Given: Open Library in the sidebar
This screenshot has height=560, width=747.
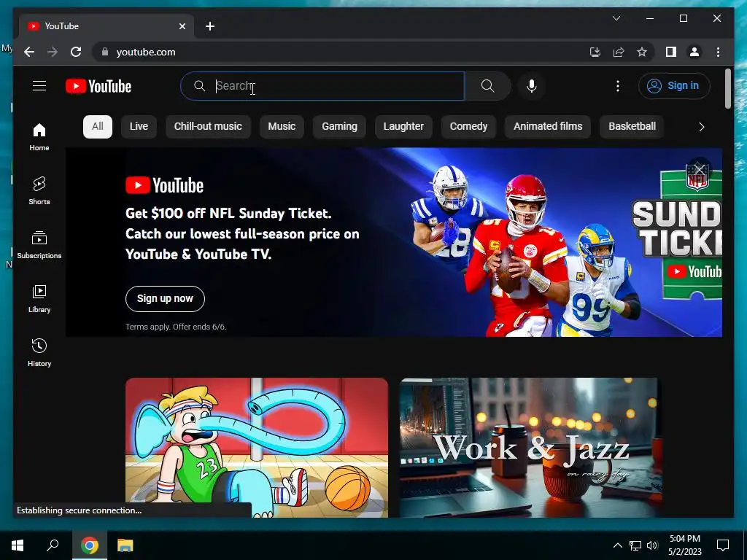Looking at the screenshot, I should click(x=39, y=299).
